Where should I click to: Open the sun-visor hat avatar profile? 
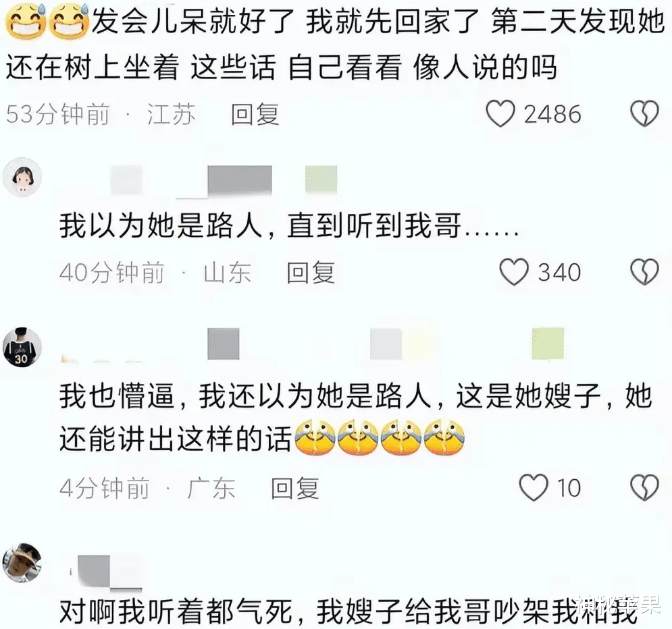[22, 563]
